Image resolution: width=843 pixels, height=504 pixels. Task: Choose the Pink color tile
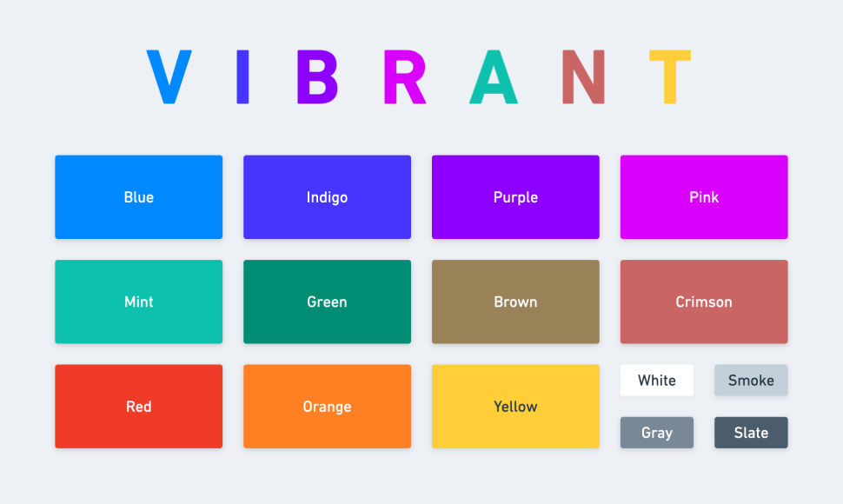[x=704, y=196]
